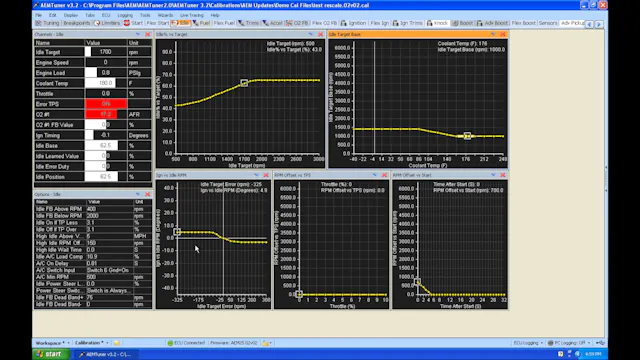Open the ECU menu

point(106,15)
